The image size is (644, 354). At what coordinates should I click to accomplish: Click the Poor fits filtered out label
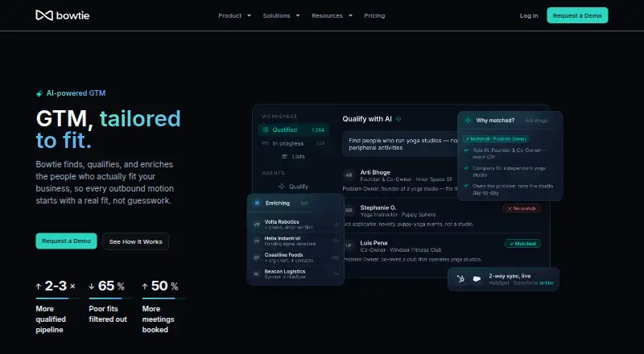108,314
